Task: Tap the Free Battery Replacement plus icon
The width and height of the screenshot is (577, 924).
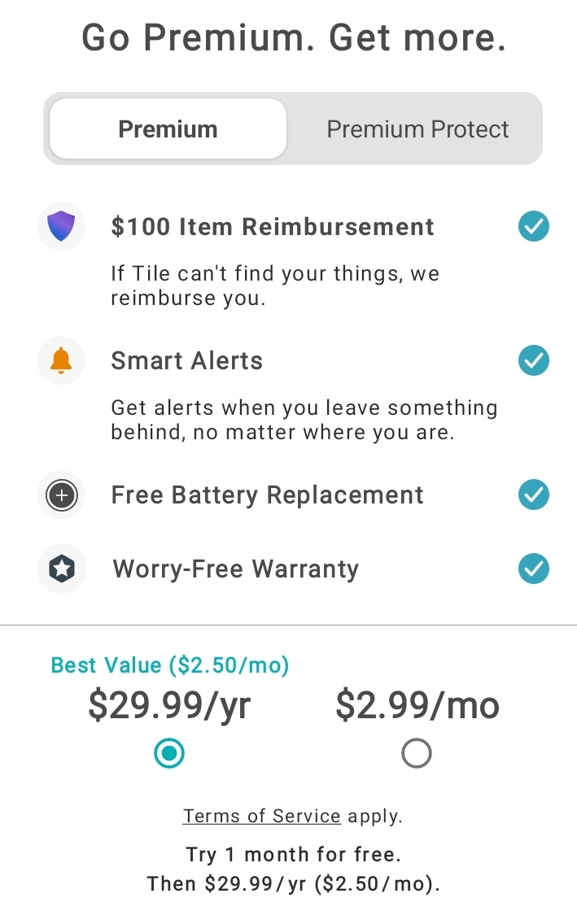Action: click(61, 495)
